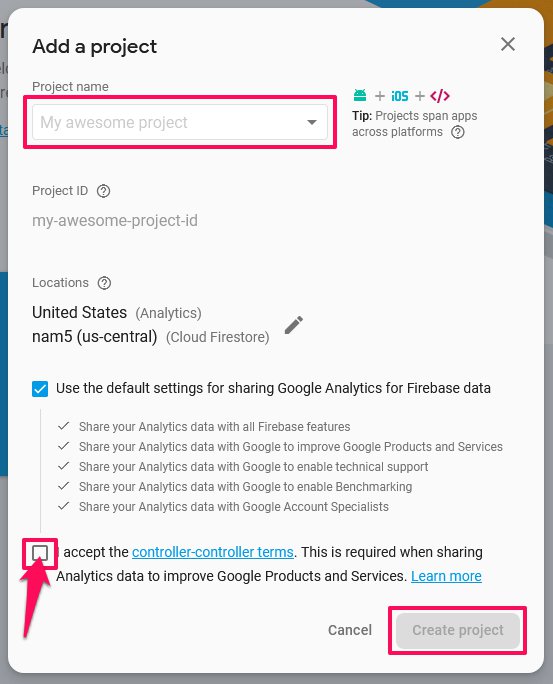
Task: Select the nam5 (us-central) Firestore location
Action: [x=151, y=337]
